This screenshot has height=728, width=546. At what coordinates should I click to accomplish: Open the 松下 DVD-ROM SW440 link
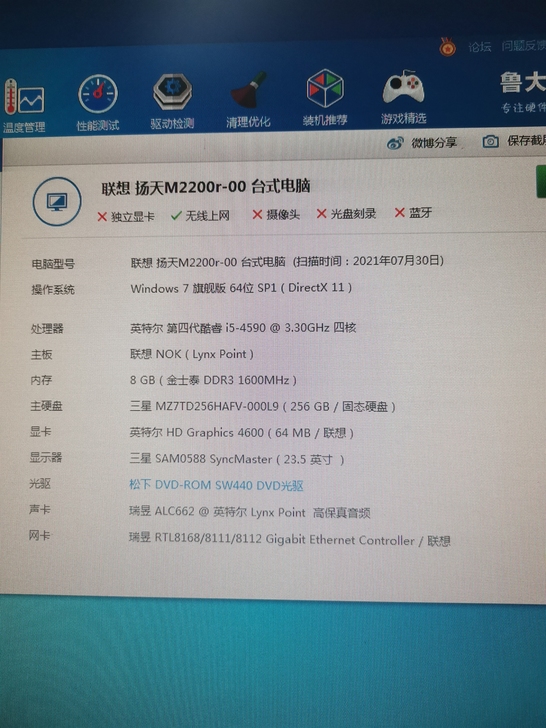[216, 486]
